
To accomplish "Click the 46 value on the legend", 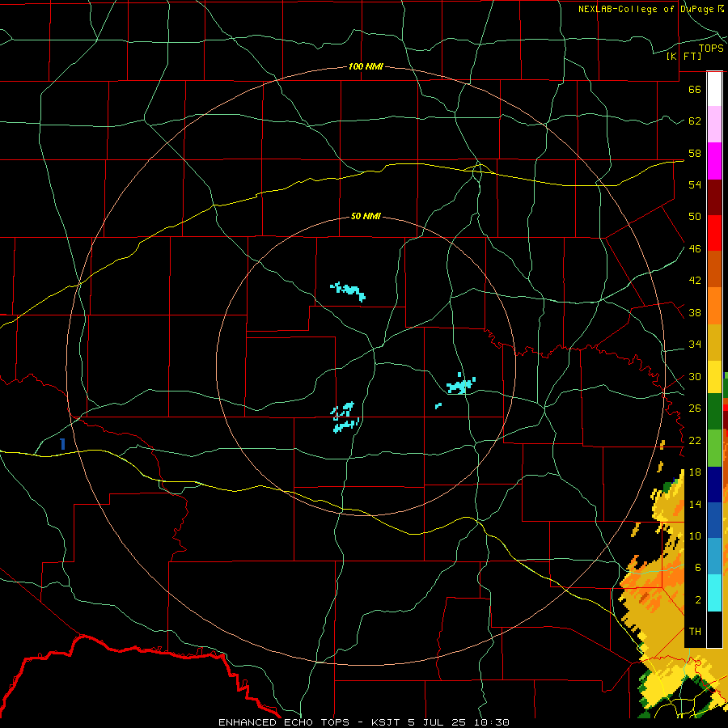I will (695, 249).
